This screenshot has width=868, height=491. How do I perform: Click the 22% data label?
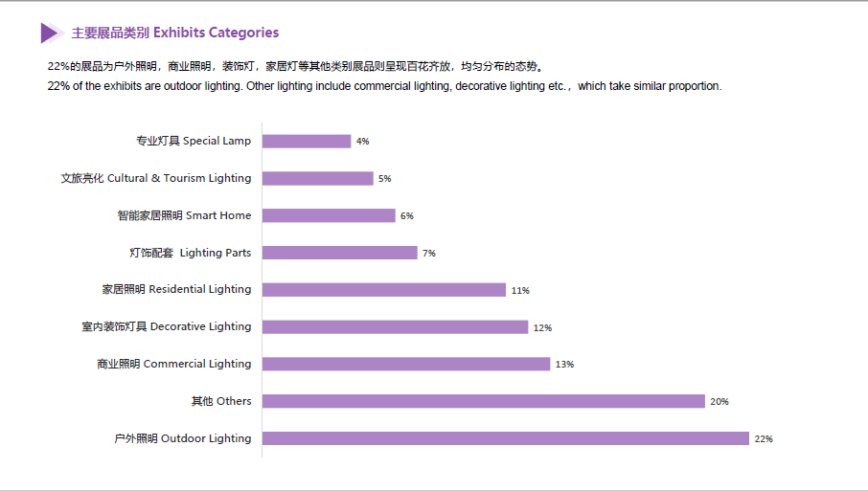(764, 438)
